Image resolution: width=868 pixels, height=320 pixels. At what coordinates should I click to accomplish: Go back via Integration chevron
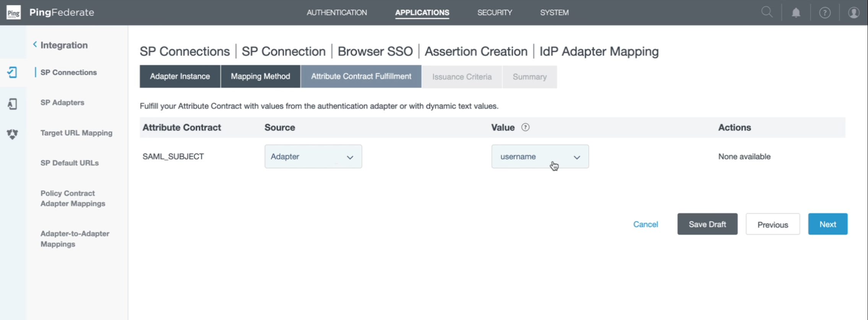point(35,45)
